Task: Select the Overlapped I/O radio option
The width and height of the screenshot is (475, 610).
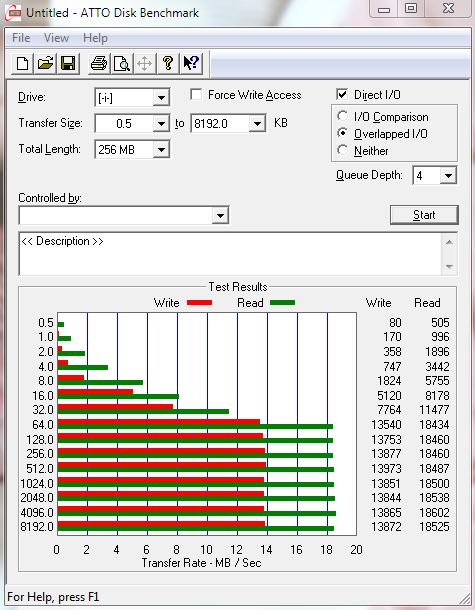Action: (342, 133)
